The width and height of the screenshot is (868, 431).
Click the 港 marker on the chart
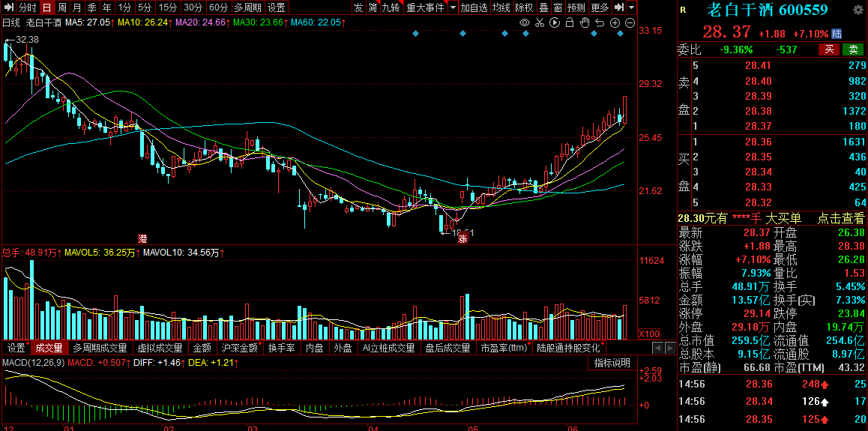[143, 239]
